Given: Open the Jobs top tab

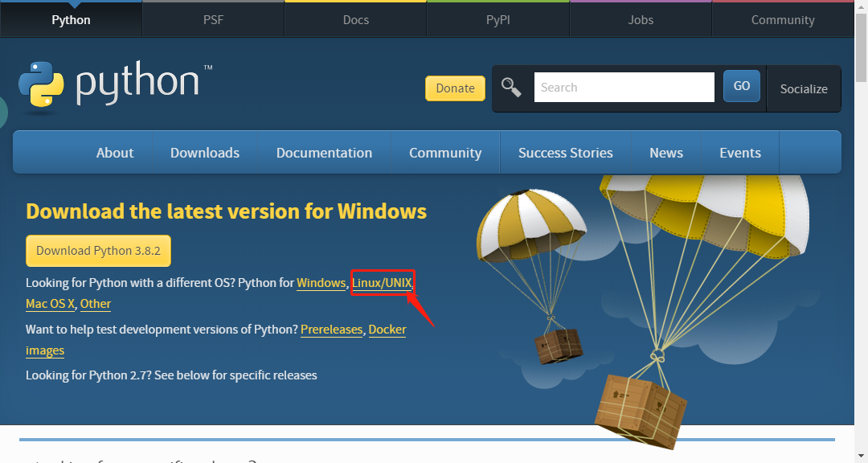Looking at the screenshot, I should click(x=641, y=20).
